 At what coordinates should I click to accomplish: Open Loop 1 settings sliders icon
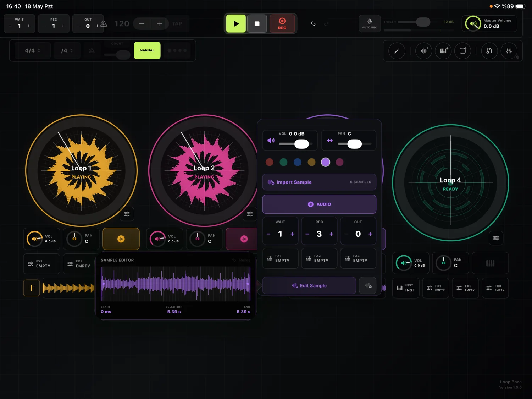[x=127, y=214]
